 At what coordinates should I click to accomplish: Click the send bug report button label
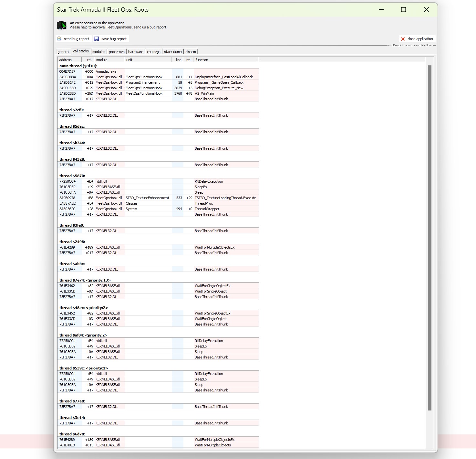[x=77, y=39]
